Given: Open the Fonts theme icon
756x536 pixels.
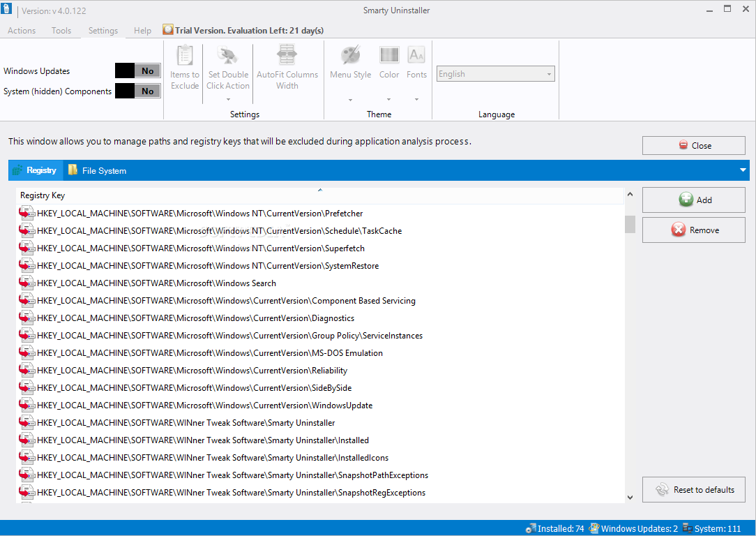Looking at the screenshot, I should 416,55.
